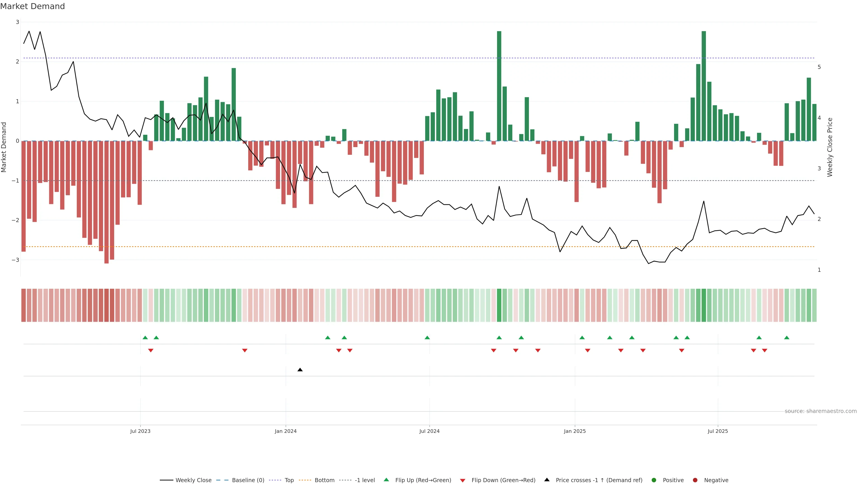This screenshot has width=868, height=488.
Task: Click the black price-cross triangle marker
Action: pyautogui.click(x=300, y=370)
